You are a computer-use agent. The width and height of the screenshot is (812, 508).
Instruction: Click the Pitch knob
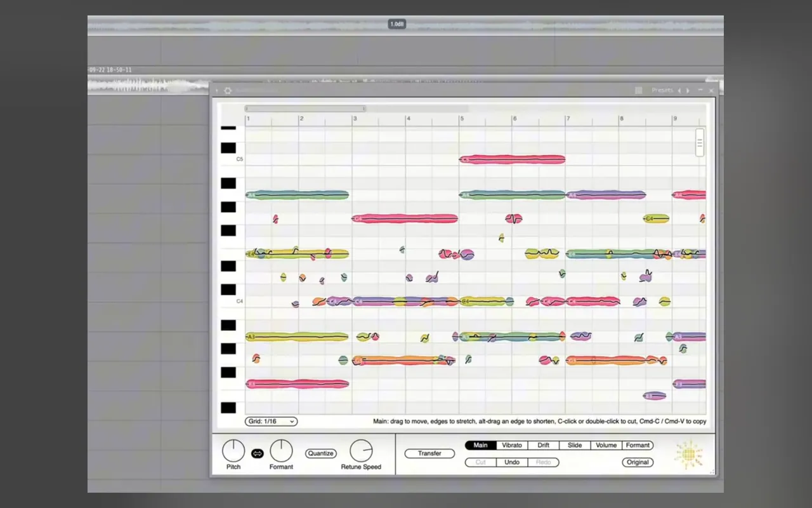[233, 451]
